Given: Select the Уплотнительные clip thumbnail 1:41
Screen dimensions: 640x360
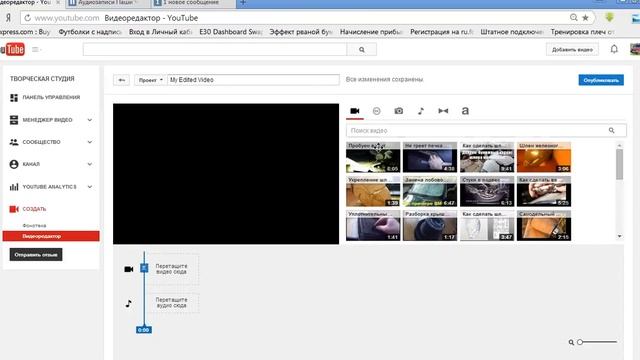Looking at the screenshot, I should (373, 226).
